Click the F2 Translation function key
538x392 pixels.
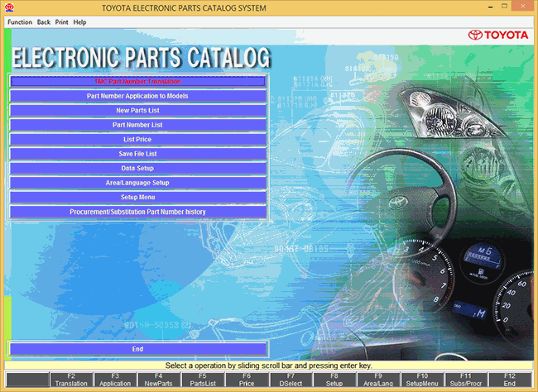(x=71, y=380)
